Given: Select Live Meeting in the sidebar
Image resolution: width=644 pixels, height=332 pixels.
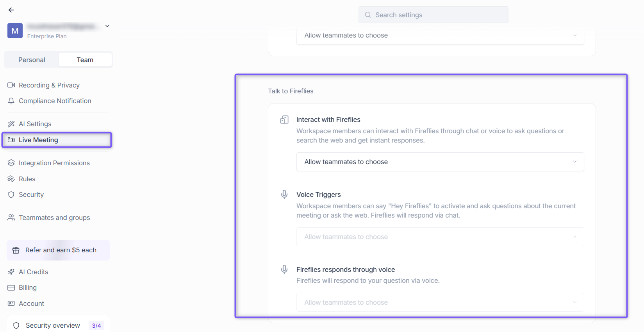Looking at the screenshot, I should 57,140.
